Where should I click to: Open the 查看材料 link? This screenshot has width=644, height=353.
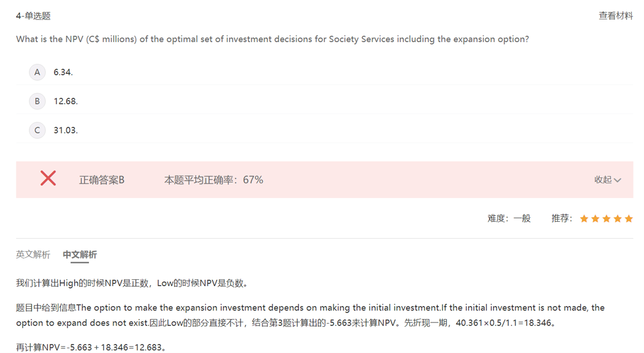[x=615, y=16]
